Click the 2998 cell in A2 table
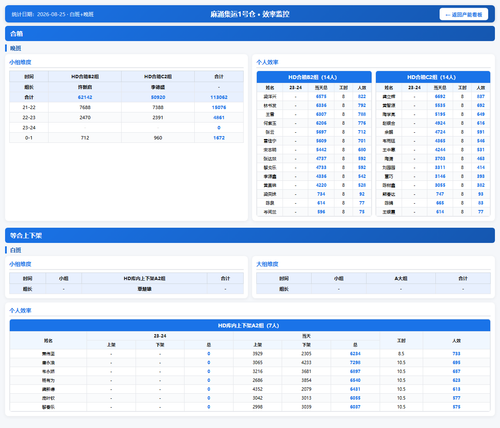 [x=258, y=407]
